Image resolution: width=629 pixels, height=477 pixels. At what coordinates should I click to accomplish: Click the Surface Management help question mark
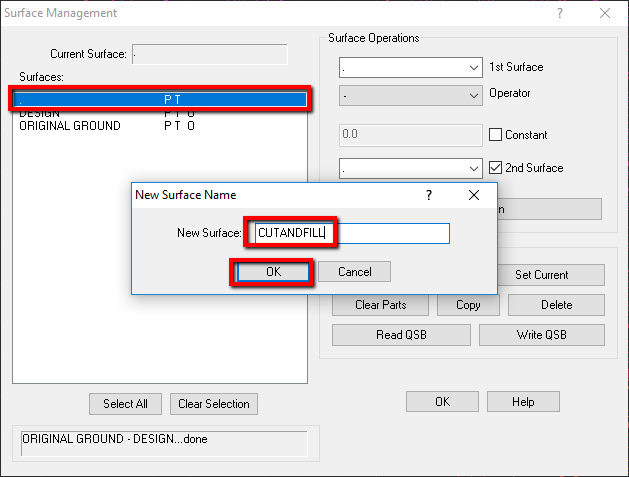(x=559, y=13)
